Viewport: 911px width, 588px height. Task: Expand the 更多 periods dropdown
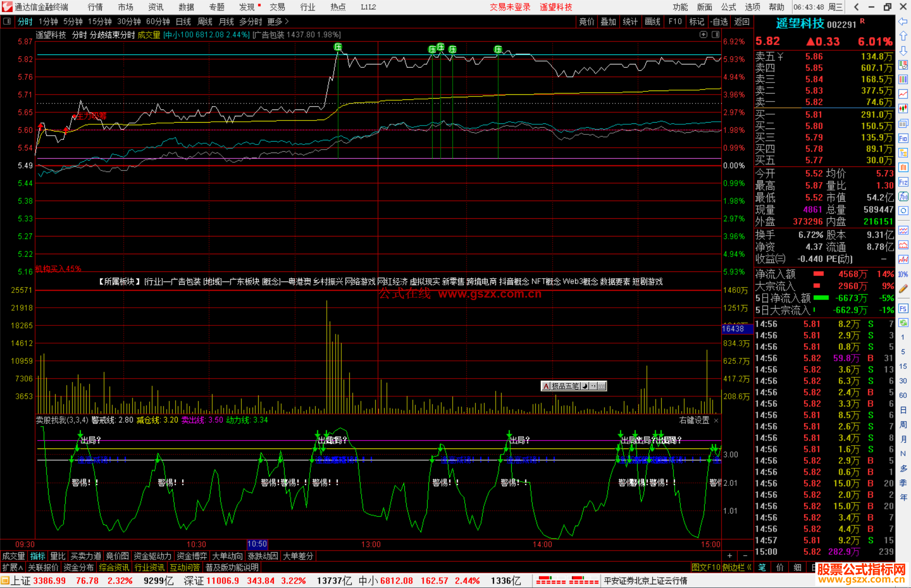click(278, 21)
